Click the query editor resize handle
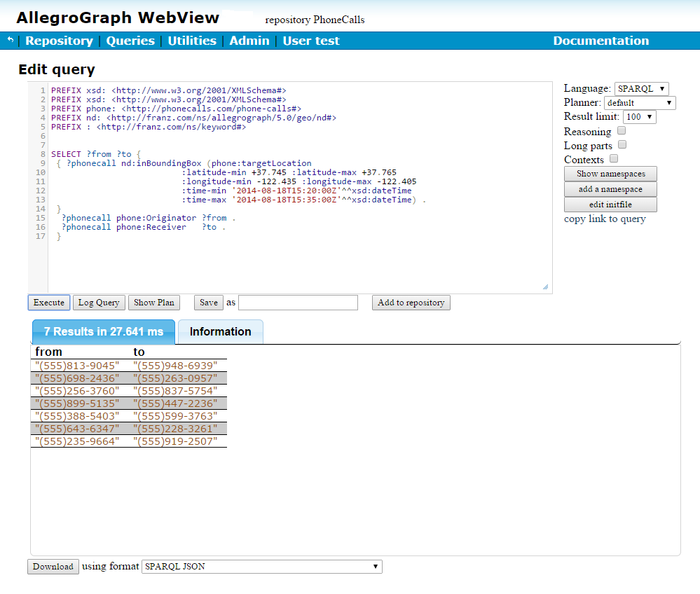The image size is (700, 594). [546, 286]
